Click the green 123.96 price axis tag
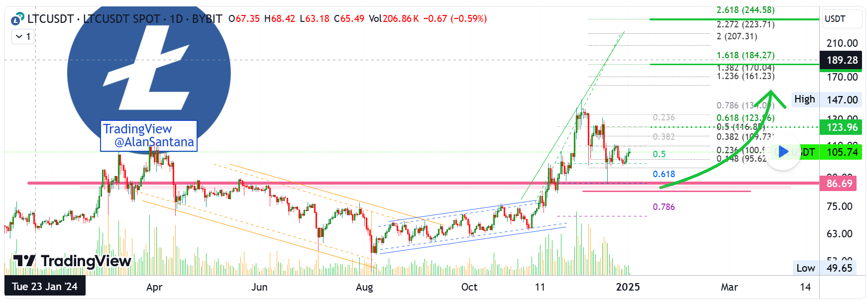This screenshot has width=868, height=304. pyautogui.click(x=842, y=127)
